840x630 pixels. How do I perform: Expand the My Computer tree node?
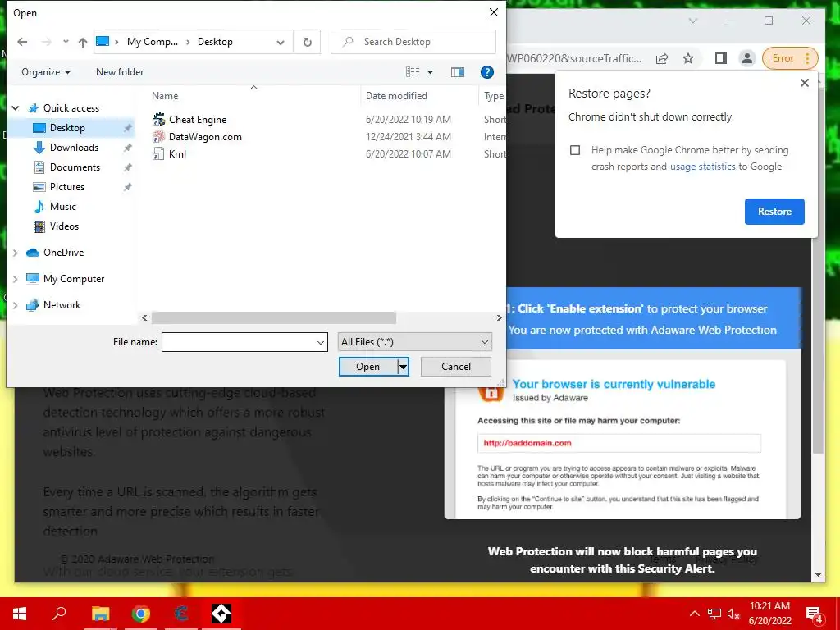click(x=16, y=279)
